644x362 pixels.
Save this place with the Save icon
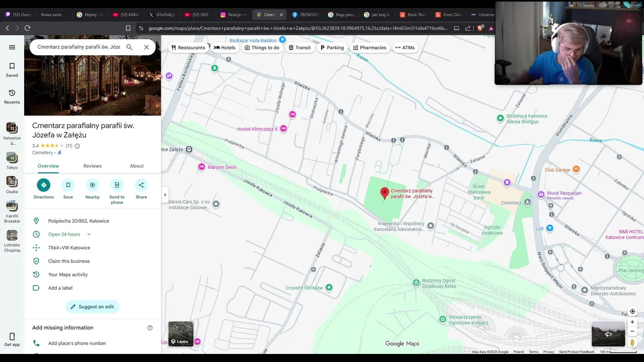(68, 185)
